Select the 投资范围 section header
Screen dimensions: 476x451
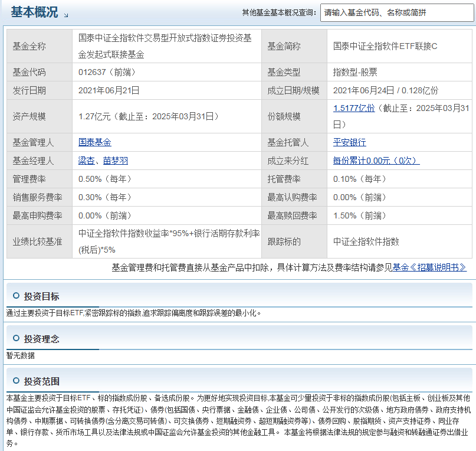(41, 381)
